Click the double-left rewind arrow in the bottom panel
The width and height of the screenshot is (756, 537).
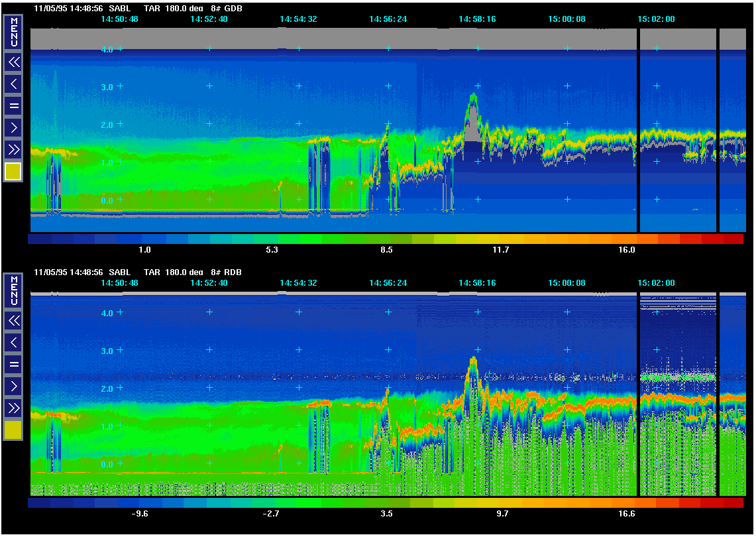click(x=13, y=322)
